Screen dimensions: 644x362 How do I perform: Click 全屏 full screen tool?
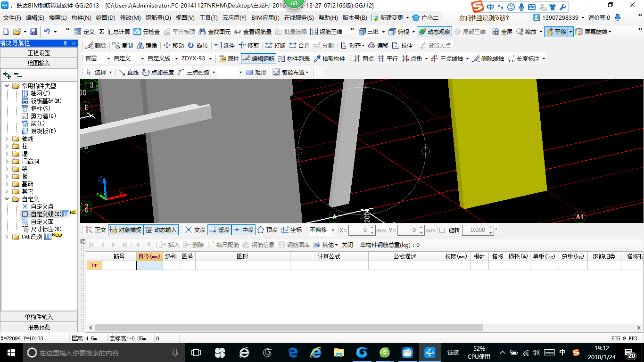502,32
